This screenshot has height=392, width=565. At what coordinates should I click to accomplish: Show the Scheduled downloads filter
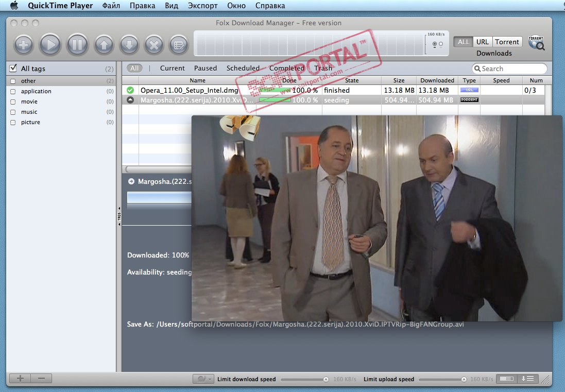tap(243, 68)
